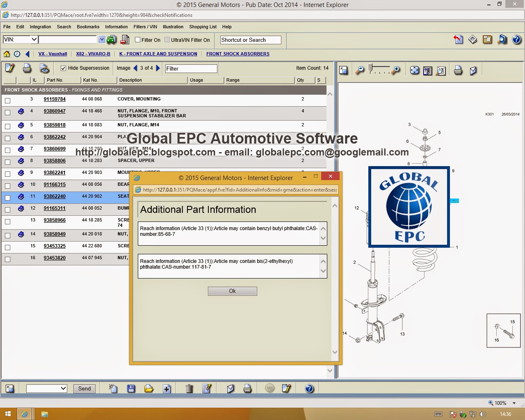Uncheck Hide Supersession

tap(63, 68)
